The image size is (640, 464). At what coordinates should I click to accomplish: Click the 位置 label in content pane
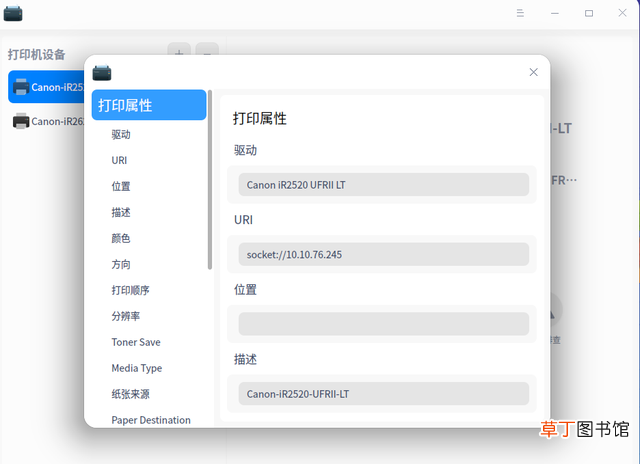[x=245, y=290]
